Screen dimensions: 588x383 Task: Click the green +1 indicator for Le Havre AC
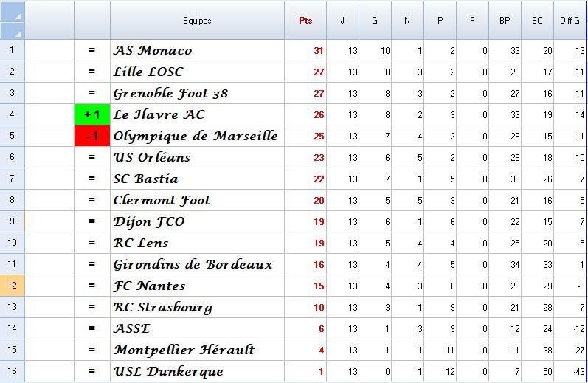tap(92, 114)
